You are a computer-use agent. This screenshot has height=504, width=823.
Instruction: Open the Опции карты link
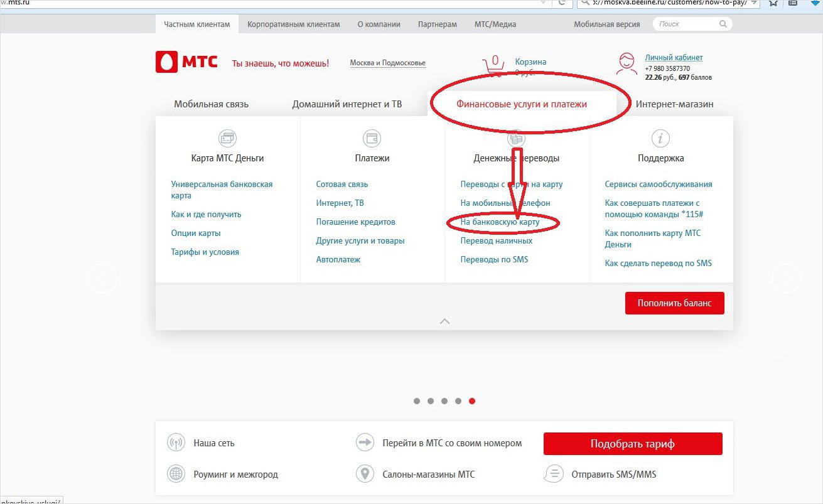point(196,233)
